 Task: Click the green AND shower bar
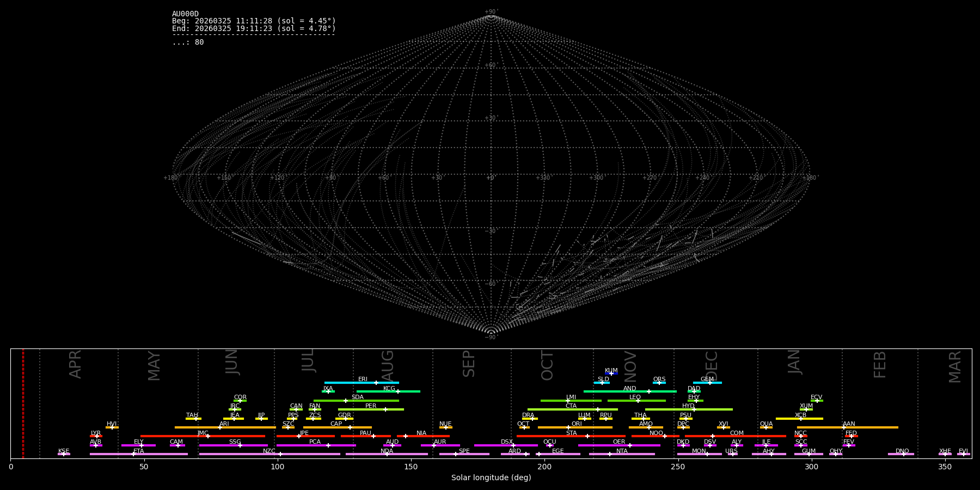630,391
